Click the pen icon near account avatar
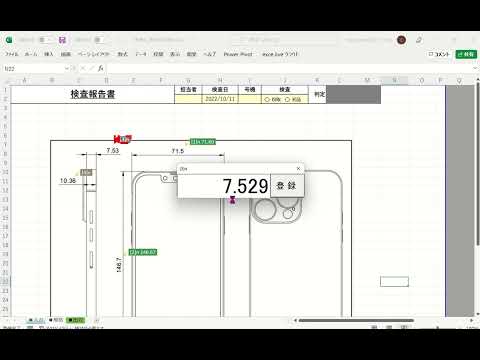 coord(419,40)
